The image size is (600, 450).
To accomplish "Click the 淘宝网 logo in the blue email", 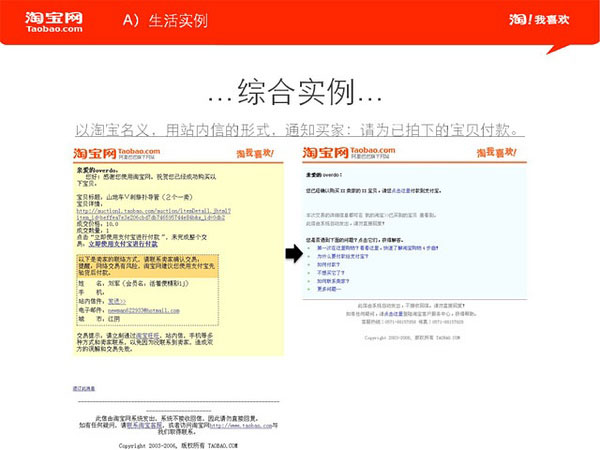I will (349, 153).
